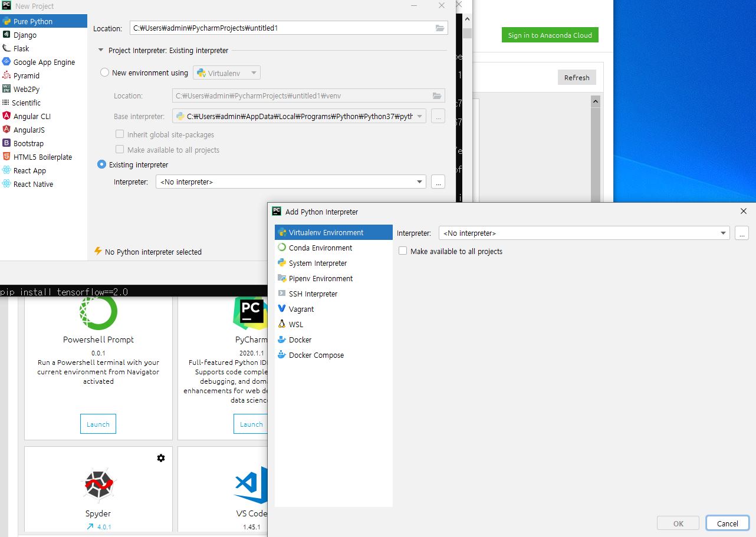Choose the Flask project icon
The width and height of the screenshot is (756, 537).
click(x=6, y=48)
